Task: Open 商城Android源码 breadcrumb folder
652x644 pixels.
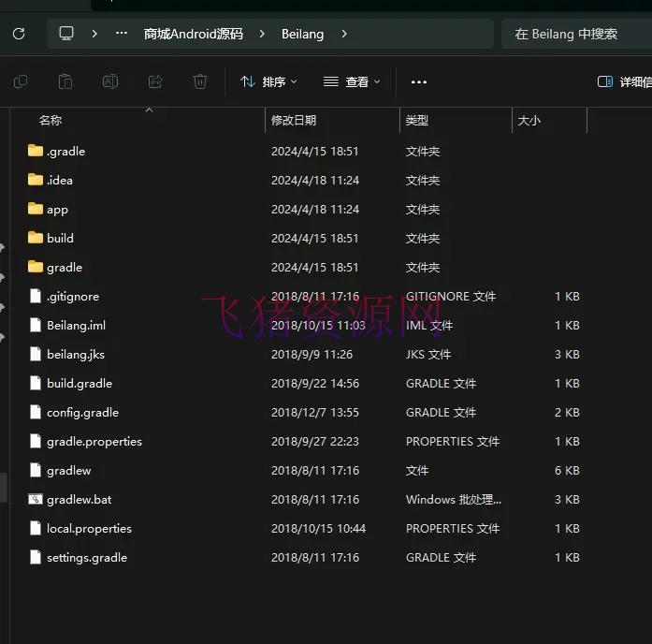Action: [194, 34]
